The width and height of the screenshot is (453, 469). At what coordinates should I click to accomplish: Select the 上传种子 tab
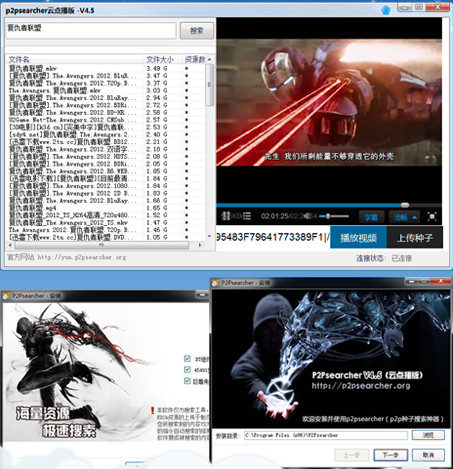pyautogui.click(x=415, y=237)
